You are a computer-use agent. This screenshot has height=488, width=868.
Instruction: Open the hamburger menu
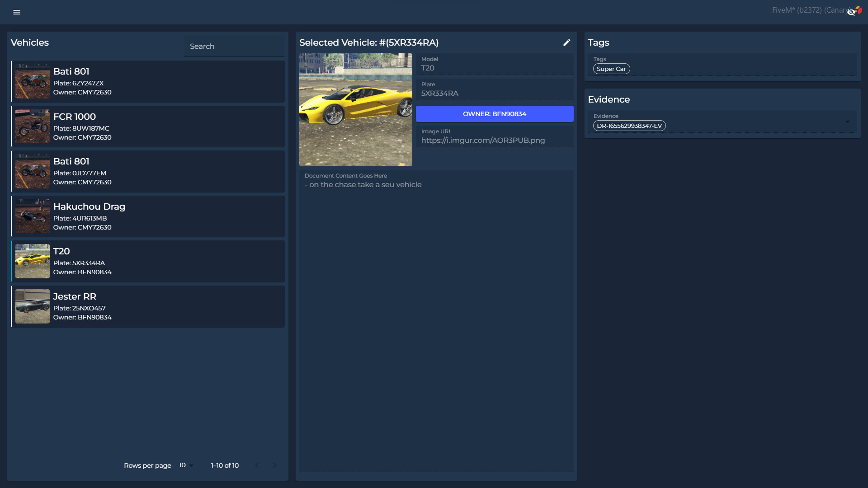(x=17, y=12)
